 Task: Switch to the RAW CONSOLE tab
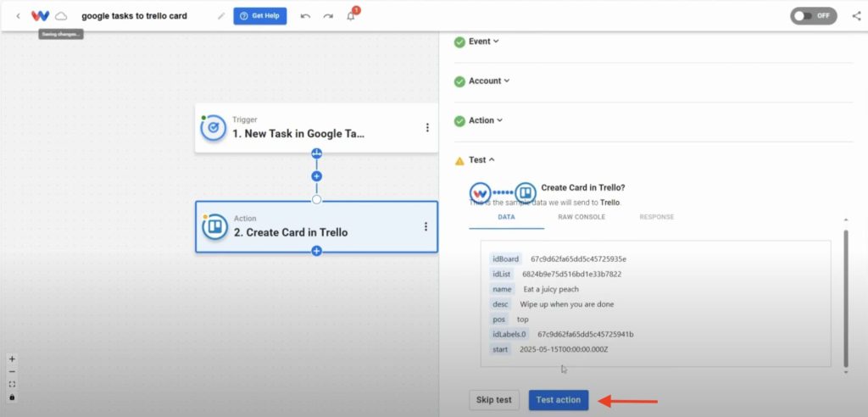click(581, 217)
